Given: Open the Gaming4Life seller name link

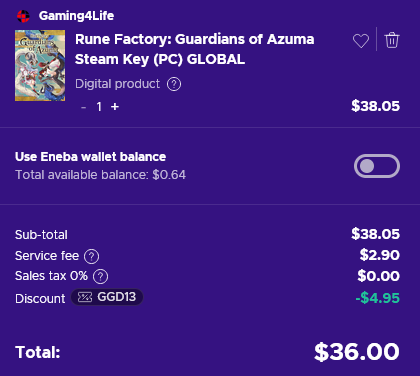Looking at the screenshot, I should (76, 16).
